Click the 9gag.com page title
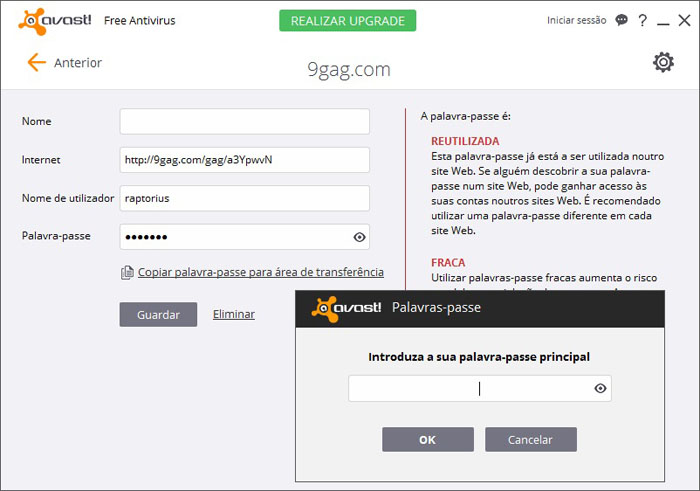700x491 pixels. pyautogui.click(x=349, y=70)
